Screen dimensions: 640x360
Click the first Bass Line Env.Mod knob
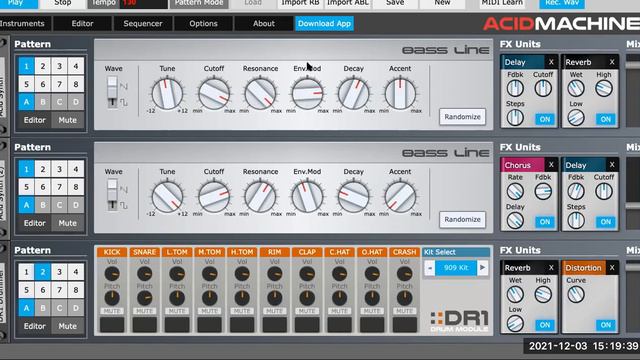pyautogui.click(x=307, y=94)
